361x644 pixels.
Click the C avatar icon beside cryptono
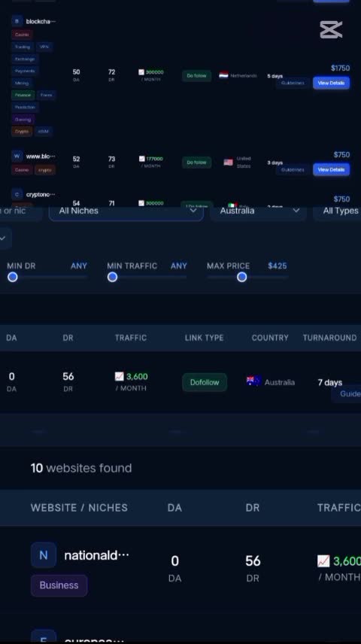17,194
